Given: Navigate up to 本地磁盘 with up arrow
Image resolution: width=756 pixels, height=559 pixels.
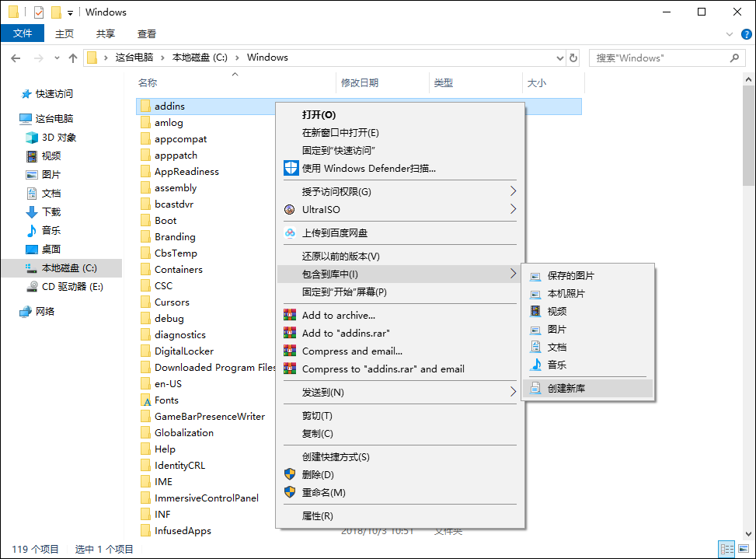Looking at the screenshot, I should [72, 57].
